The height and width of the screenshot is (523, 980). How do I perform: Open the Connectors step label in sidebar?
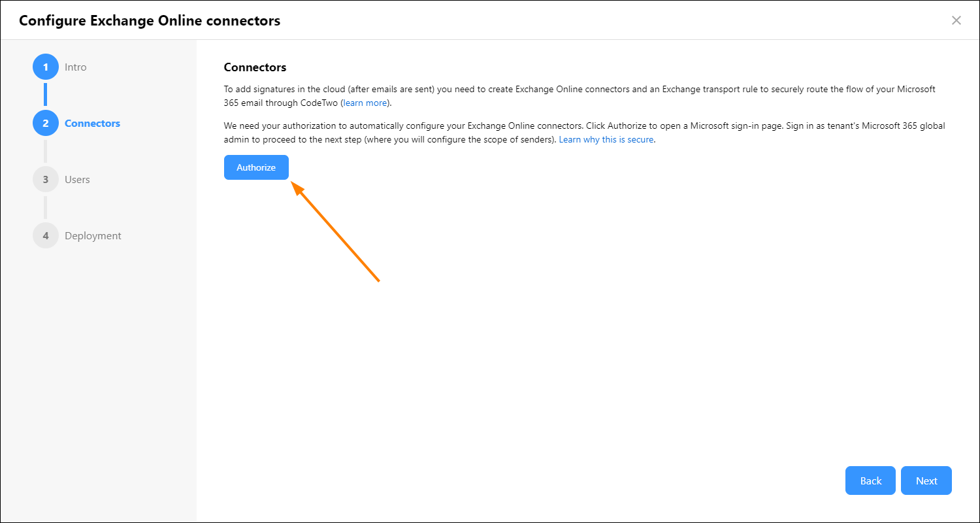tap(93, 123)
